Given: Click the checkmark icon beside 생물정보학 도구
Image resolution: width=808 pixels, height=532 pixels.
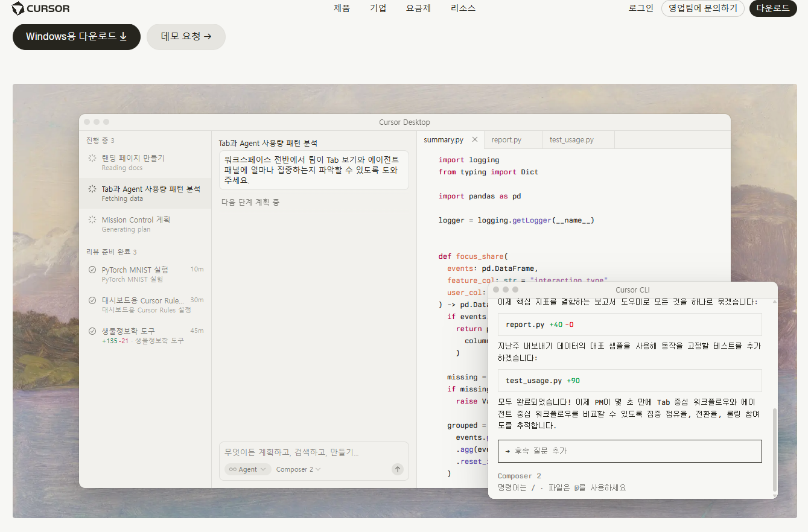Looking at the screenshot, I should coord(92,331).
